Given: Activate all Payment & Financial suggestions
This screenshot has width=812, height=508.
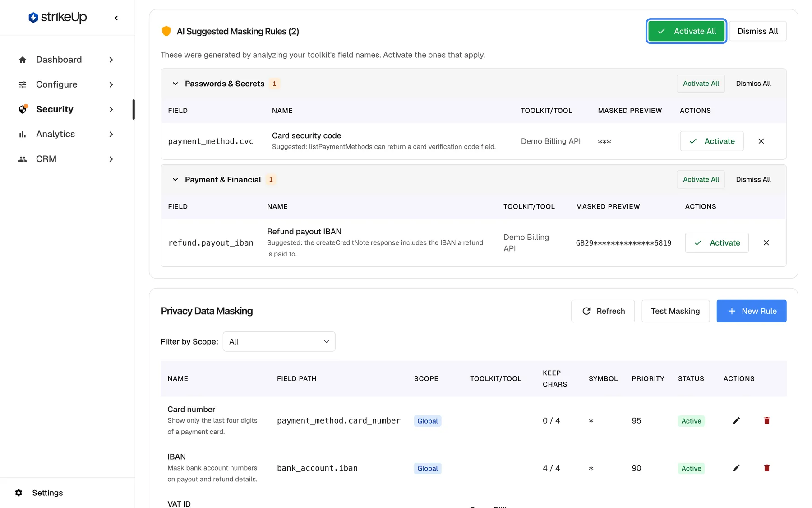Looking at the screenshot, I should click(x=701, y=180).
